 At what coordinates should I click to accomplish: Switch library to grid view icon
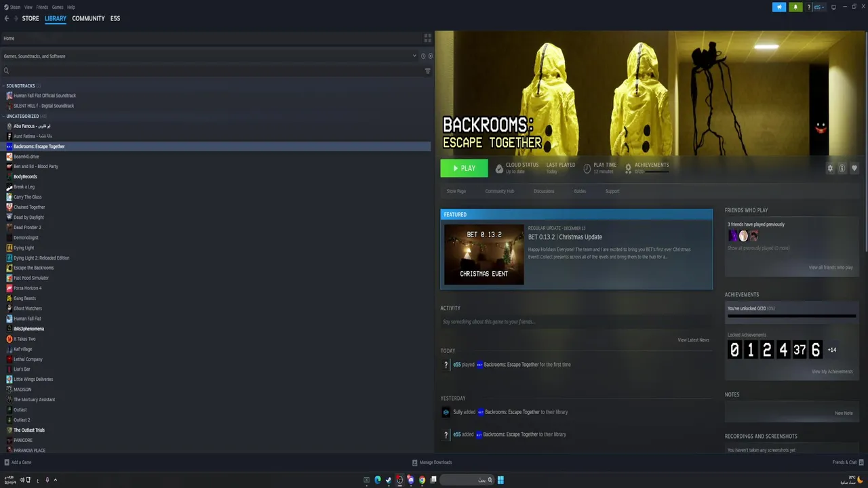point(427,38)
